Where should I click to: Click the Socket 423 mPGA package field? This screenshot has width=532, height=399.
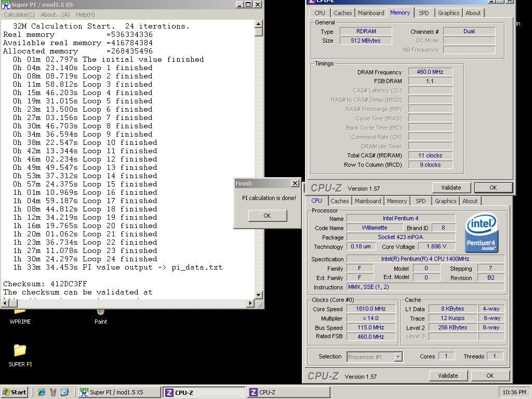(x=401, y=237)
